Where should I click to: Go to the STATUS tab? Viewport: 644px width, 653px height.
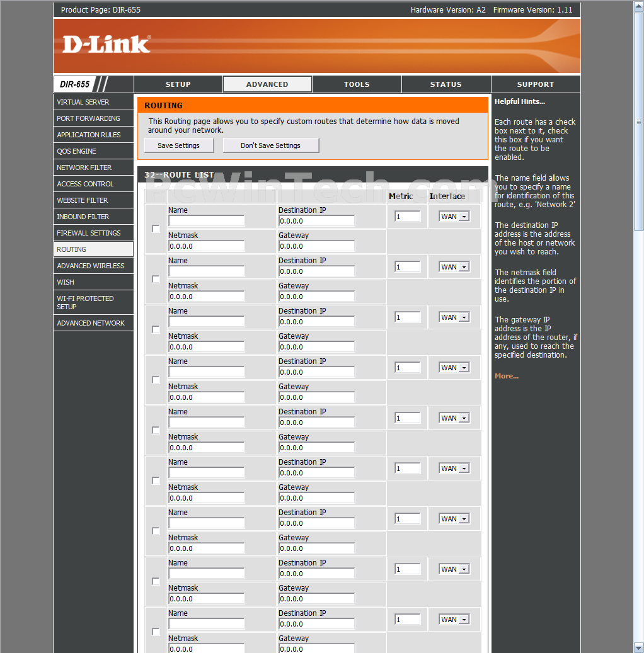pos(446,84)
